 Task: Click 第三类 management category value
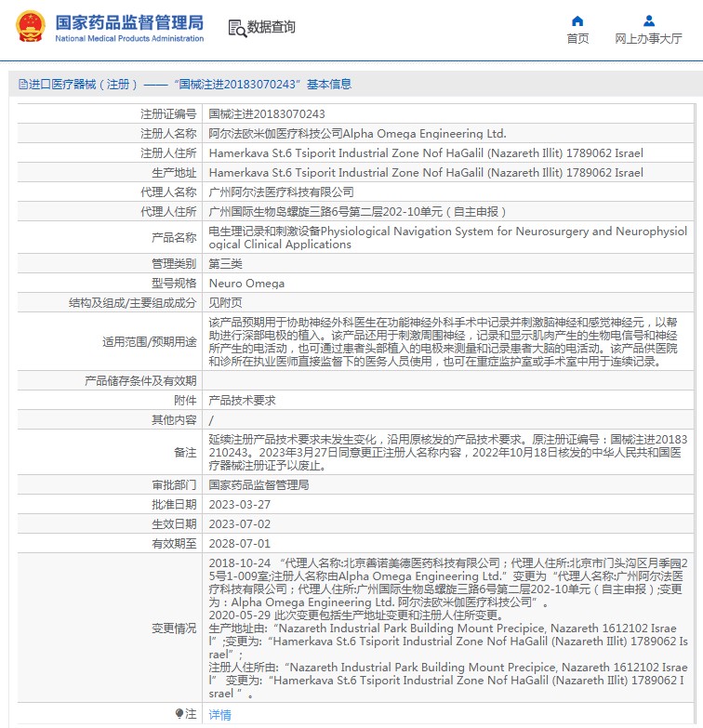tap(225, 264)
